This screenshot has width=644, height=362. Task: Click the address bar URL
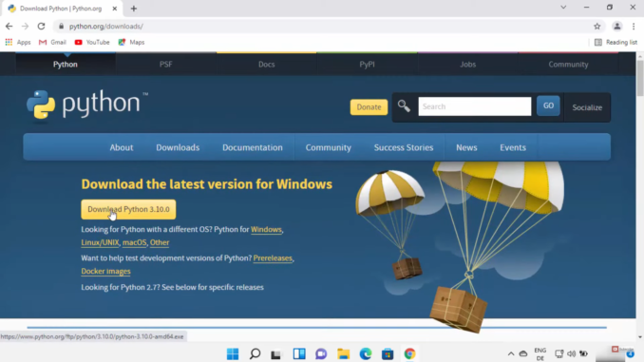[106, 27]
